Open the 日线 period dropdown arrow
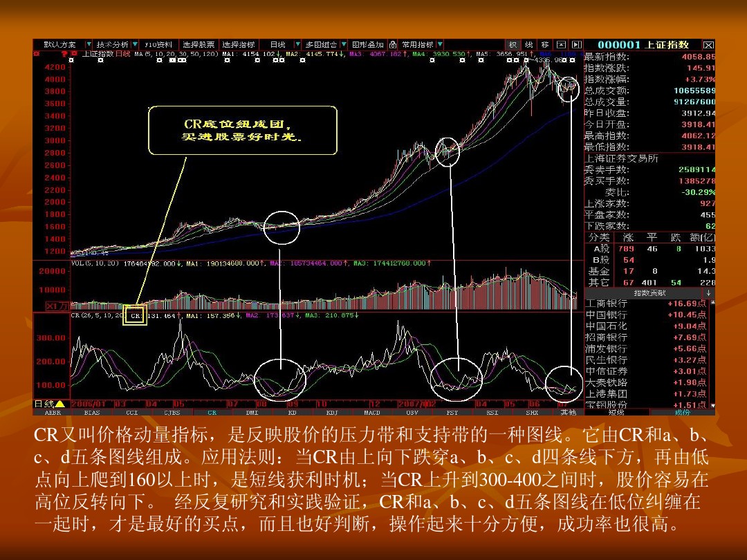Viewport: 747px width, 560px height. click(297, 44)
